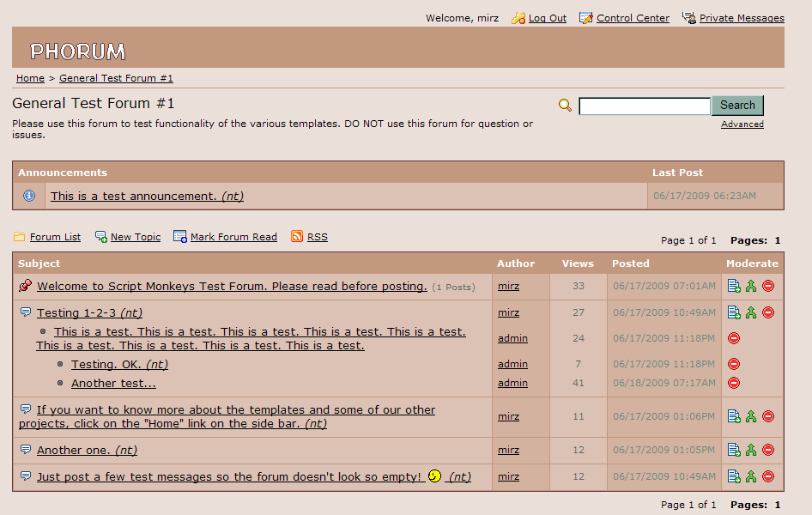Image resolution: width=812 pixels, height=515 pixels.
Task: Click the sticky pin icon on Welcome topic
Action: [25, 286]
